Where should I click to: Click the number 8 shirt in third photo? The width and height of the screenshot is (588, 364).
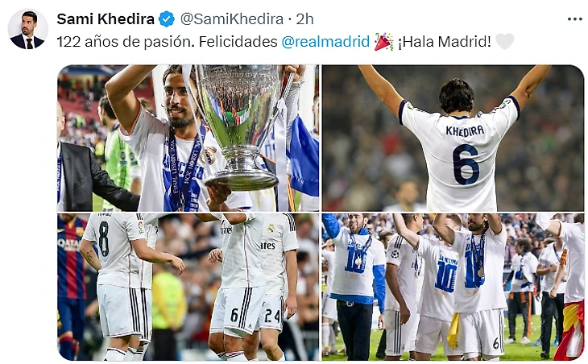pos(113,247)
